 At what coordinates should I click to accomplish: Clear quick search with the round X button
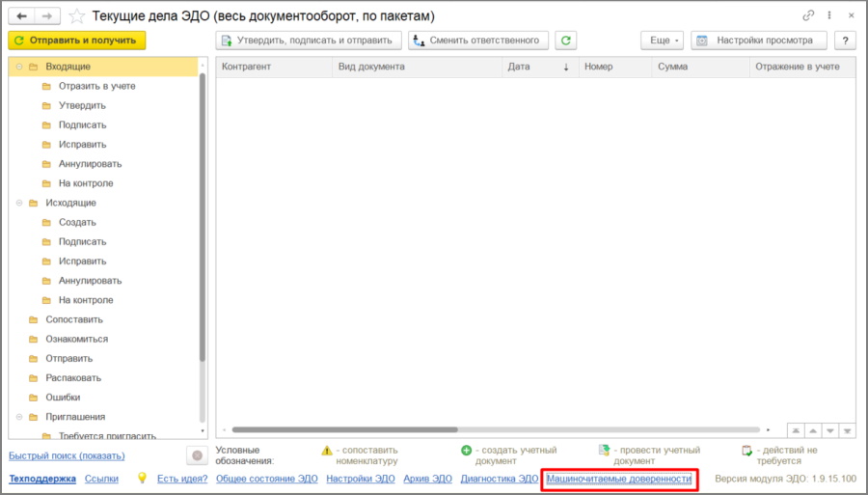(x=197, y=455)
